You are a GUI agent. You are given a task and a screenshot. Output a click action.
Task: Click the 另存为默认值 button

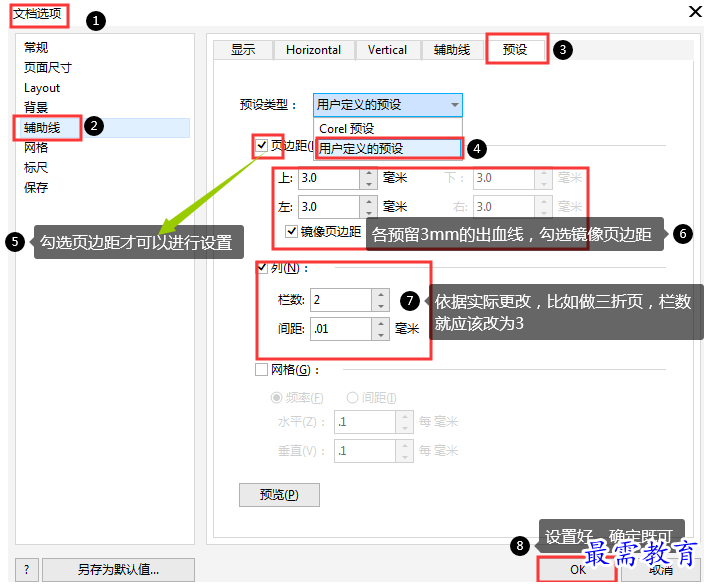[x=118, y=570]
